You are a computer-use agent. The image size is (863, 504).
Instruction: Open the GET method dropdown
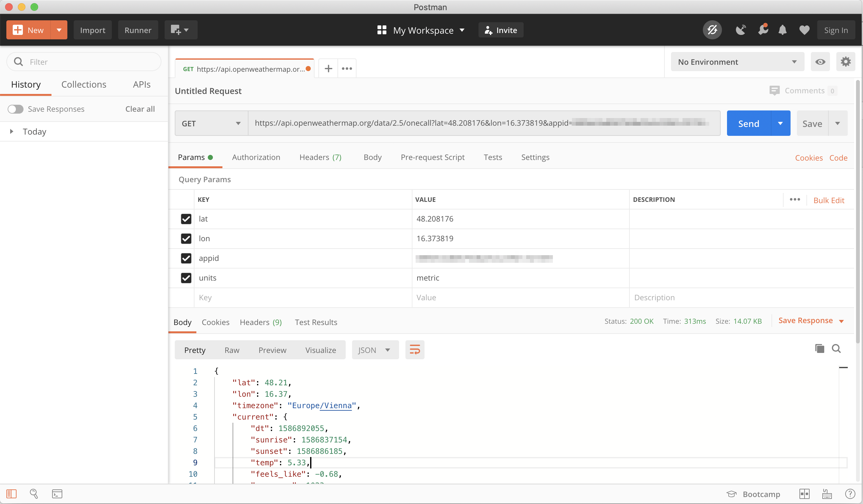(211, 123)
